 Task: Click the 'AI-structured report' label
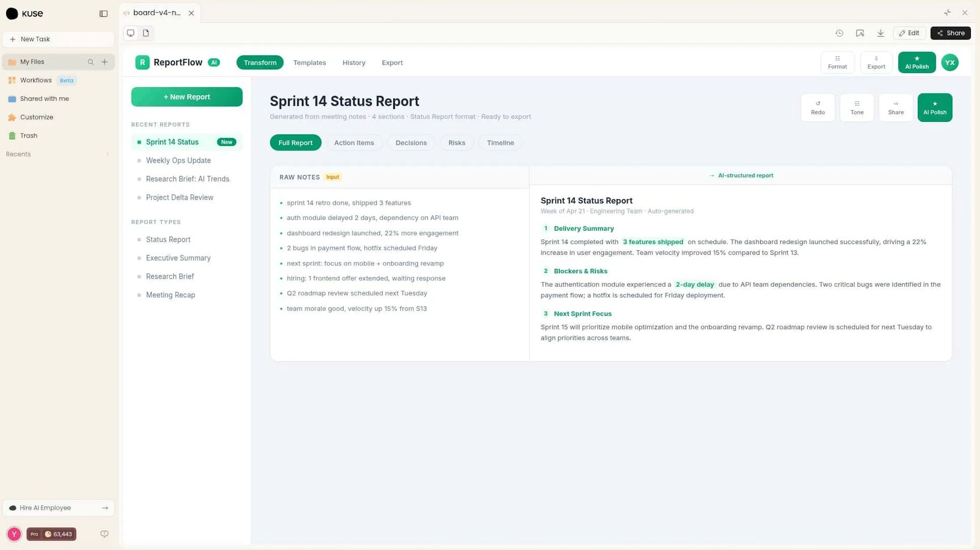pos(745,176)
